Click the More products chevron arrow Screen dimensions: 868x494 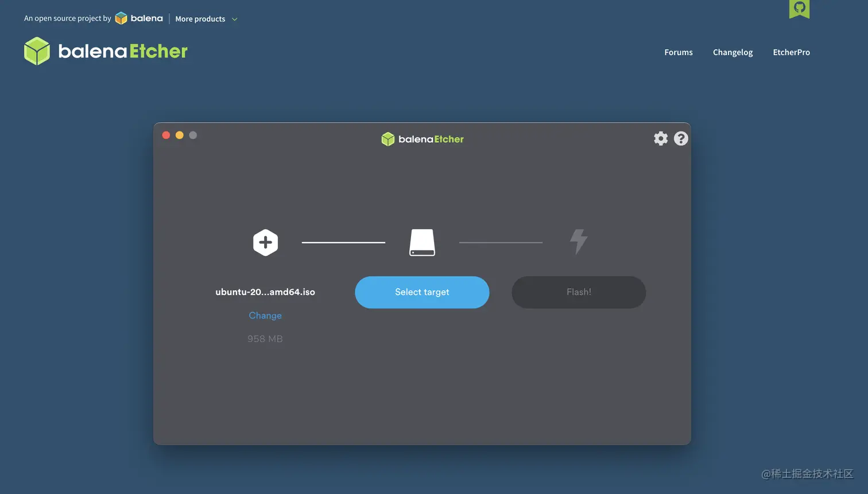click(x=234, y=19)
